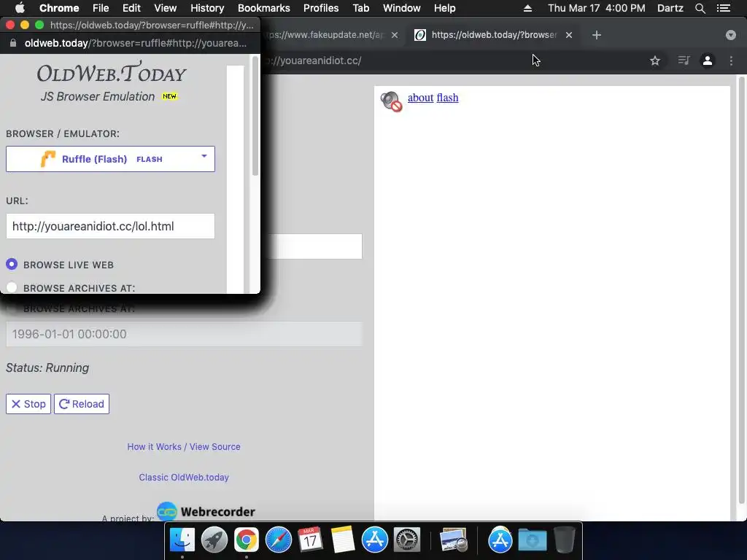Open the Downloads folder in the Dock

[x=532, y=540]
